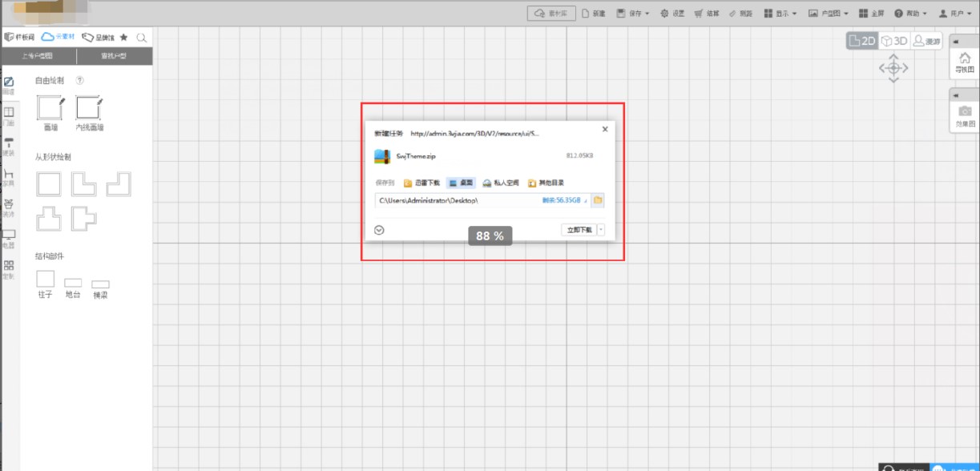Image resolution: width=980 pixels, height=471 pixels.
Task: Click the 查找户型 find floor plan button
Action: 114,56
